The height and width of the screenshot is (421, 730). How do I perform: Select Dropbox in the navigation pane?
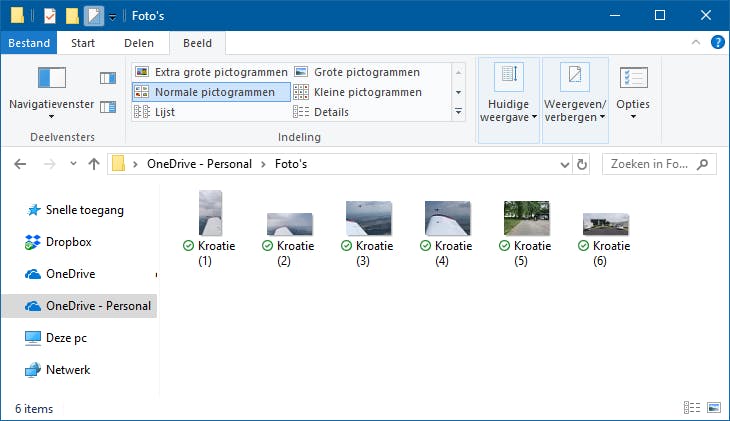pos(68,241)
